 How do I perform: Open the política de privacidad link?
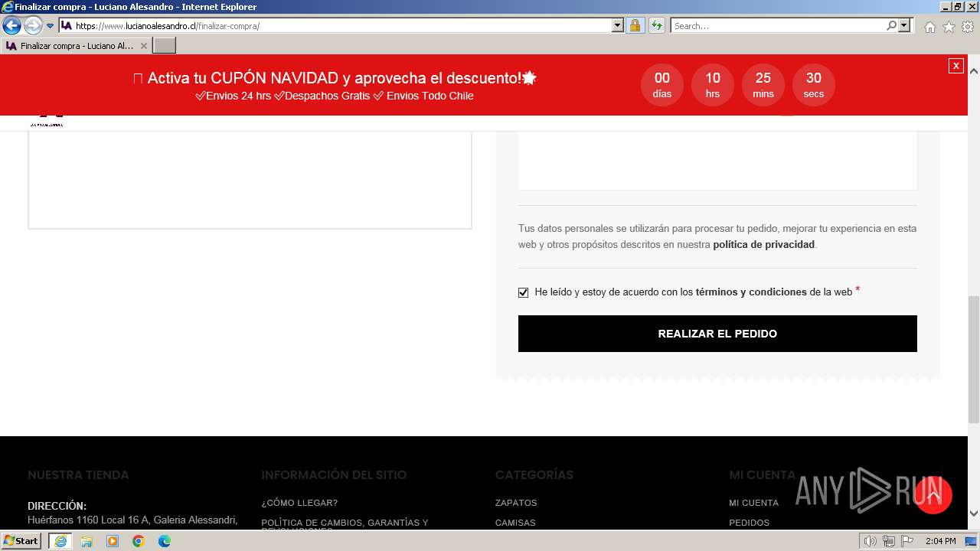(x=763, y=245)
